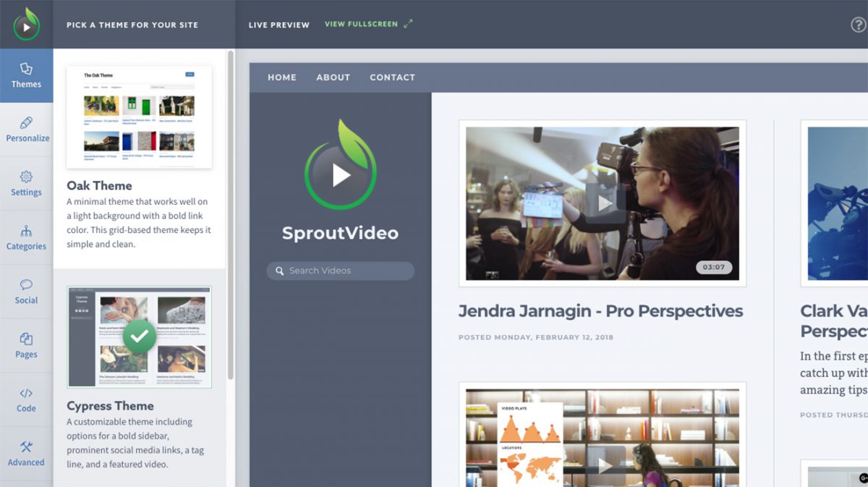Screen dimensions: 868x487
Task: Switch to the About tab
Action: coord(333,77)
